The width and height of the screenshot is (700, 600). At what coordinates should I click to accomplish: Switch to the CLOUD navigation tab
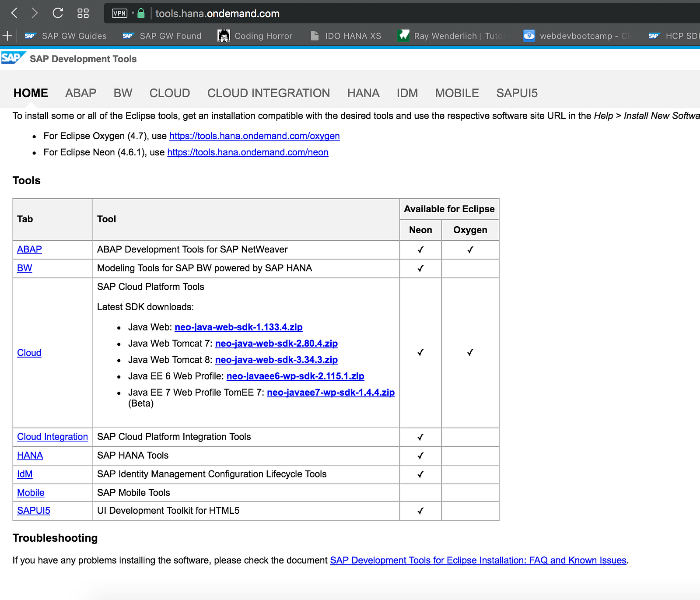point(170,93)
